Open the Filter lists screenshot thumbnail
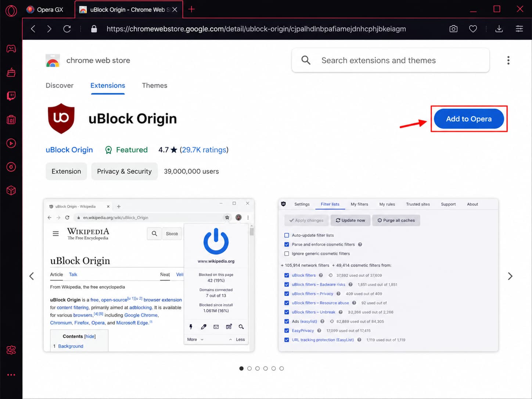Screen dimensions: 532x399 pos(388,275)
